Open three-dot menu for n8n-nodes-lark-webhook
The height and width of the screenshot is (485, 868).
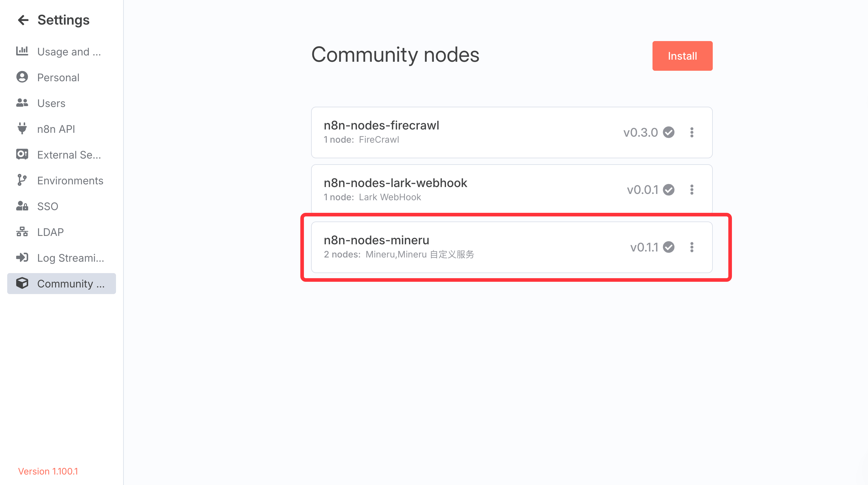click(x=692, y=190)
